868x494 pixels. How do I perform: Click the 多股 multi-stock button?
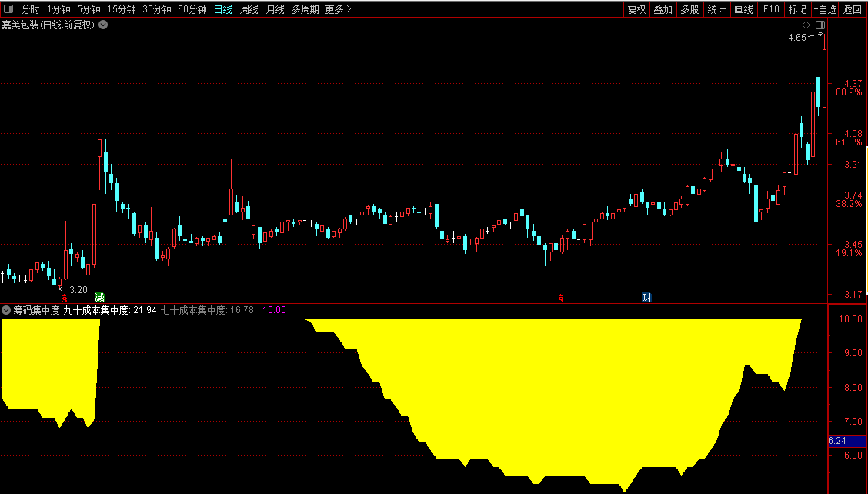coord(689,9)
